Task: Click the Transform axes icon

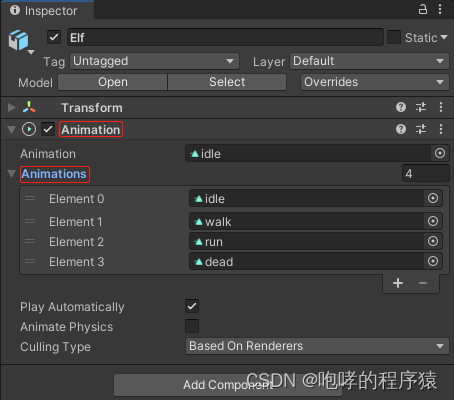Action: (x=29, y=107)
